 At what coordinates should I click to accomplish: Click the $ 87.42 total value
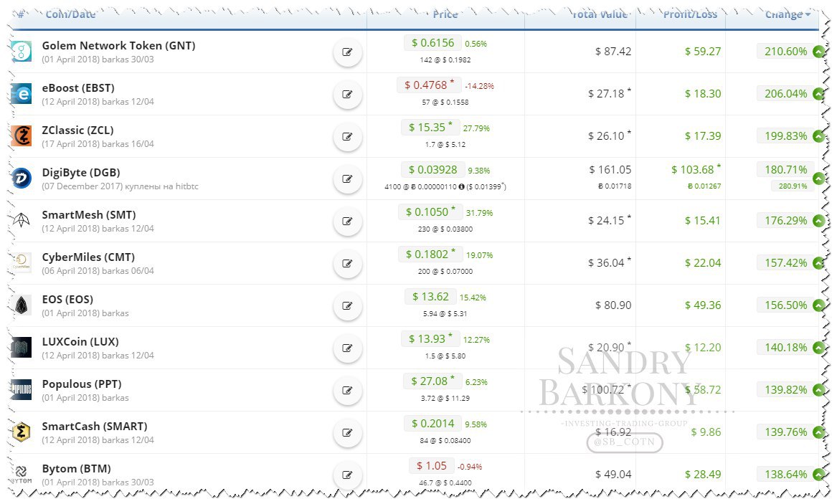coord(613,52)
